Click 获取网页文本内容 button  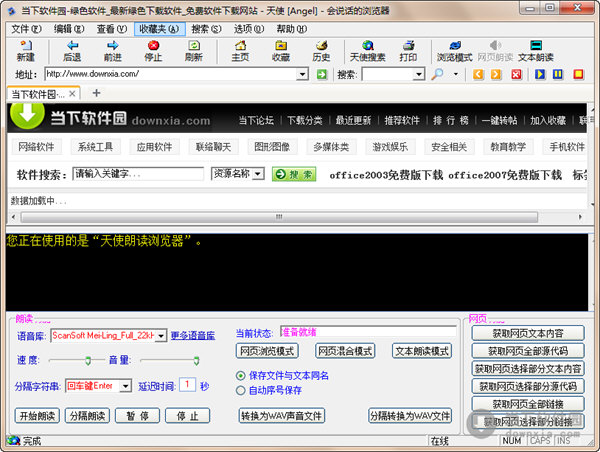[x=528, y=334]
